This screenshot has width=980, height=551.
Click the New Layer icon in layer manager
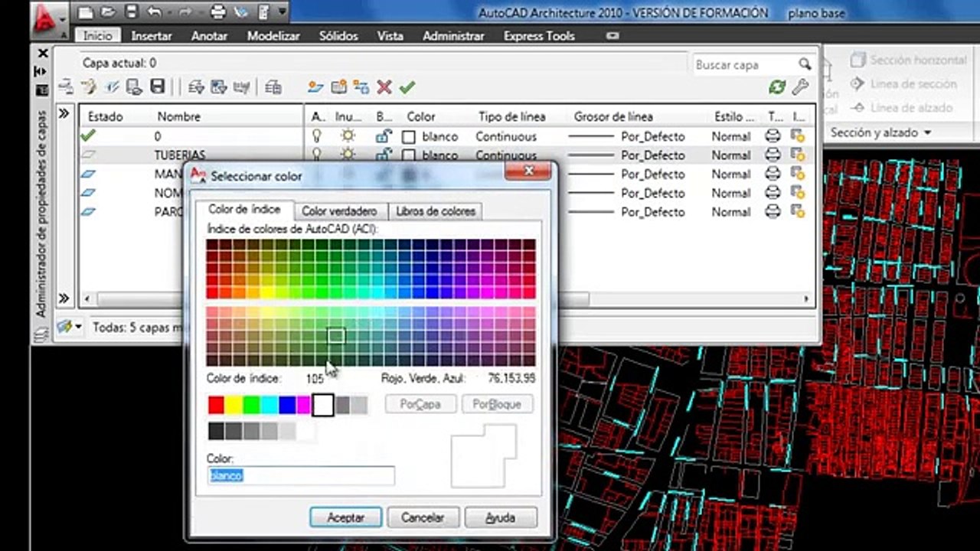(x=315, y=87)
